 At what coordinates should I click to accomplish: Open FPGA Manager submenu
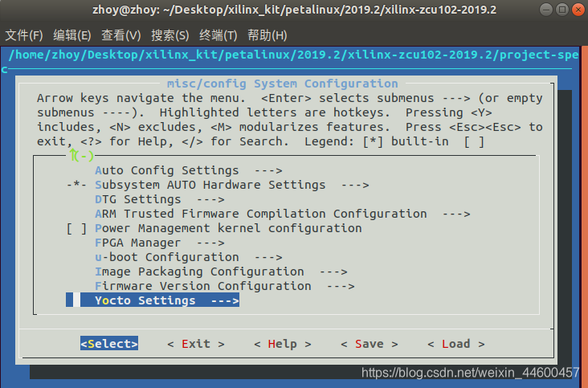[160, 243]
